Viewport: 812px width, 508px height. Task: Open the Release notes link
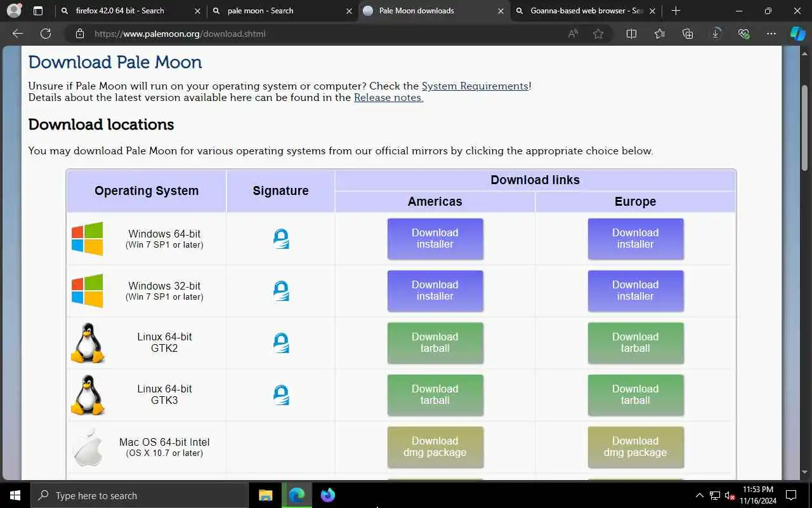(x=388, y=97)
